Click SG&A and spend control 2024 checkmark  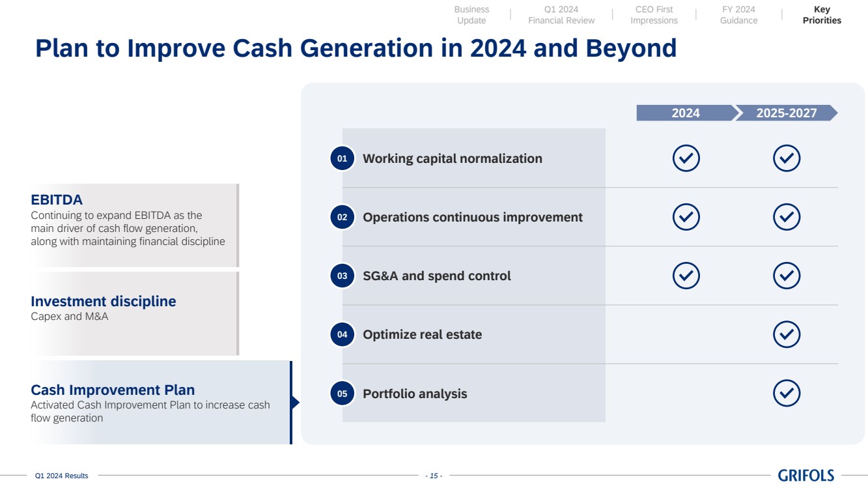pos(686,276)
